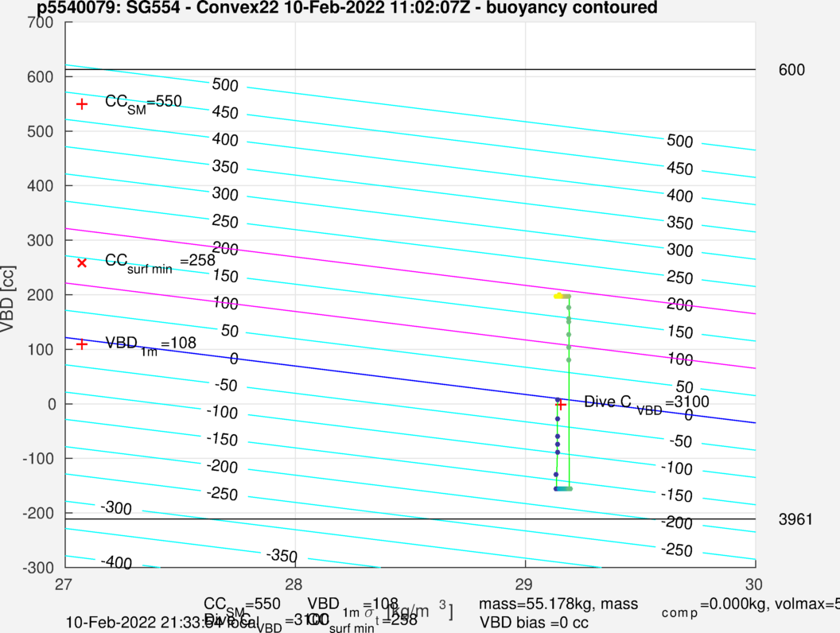This screenshot has width=840, height=633.
Task: Click the '-350' contour label
Action: click(x=282, y=556)
